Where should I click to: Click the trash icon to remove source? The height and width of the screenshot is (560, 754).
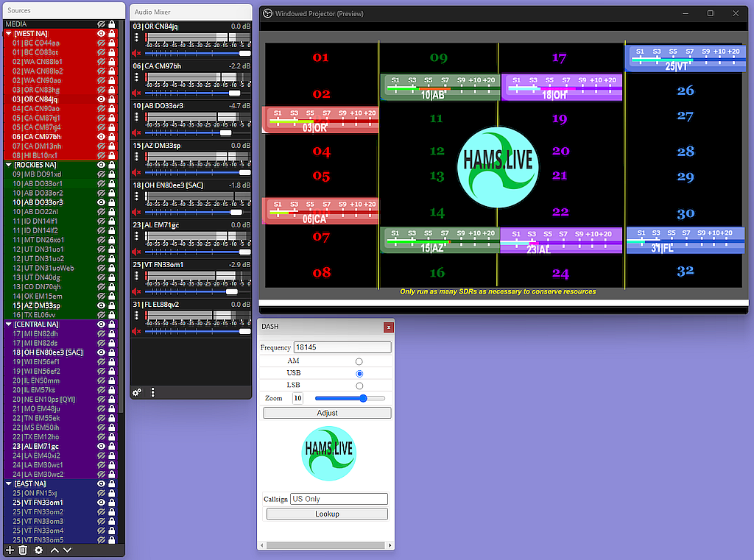point(23,550)
